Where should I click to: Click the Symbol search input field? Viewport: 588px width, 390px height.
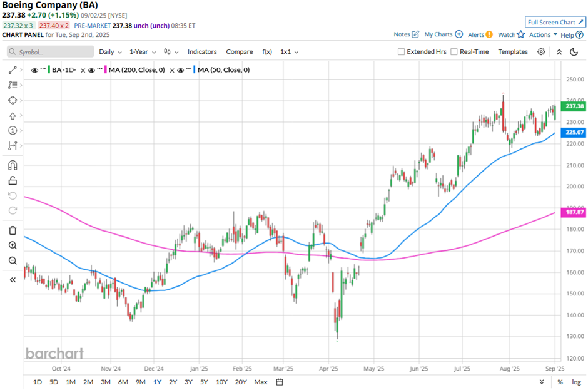[50, 52]
